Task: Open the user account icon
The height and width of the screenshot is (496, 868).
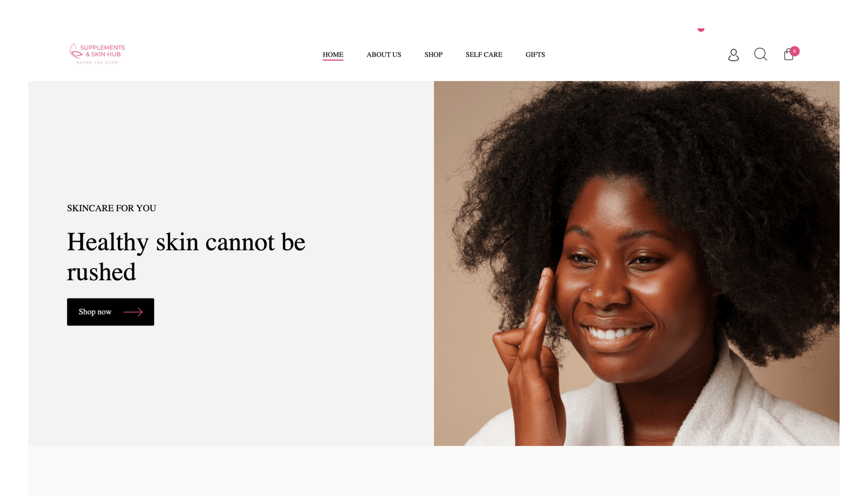Action: 733,55
